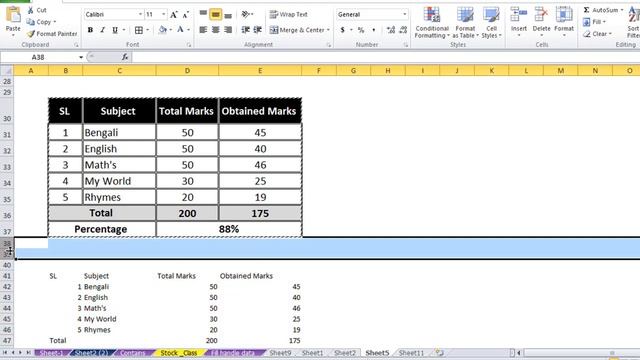This screenshot has height=360, width=640.
Task: Click Increase Decimal
Action: [391, 30]
